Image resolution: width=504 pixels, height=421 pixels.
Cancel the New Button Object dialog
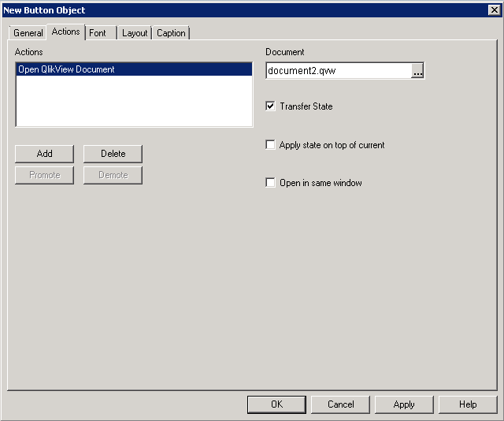pos(340,404)
